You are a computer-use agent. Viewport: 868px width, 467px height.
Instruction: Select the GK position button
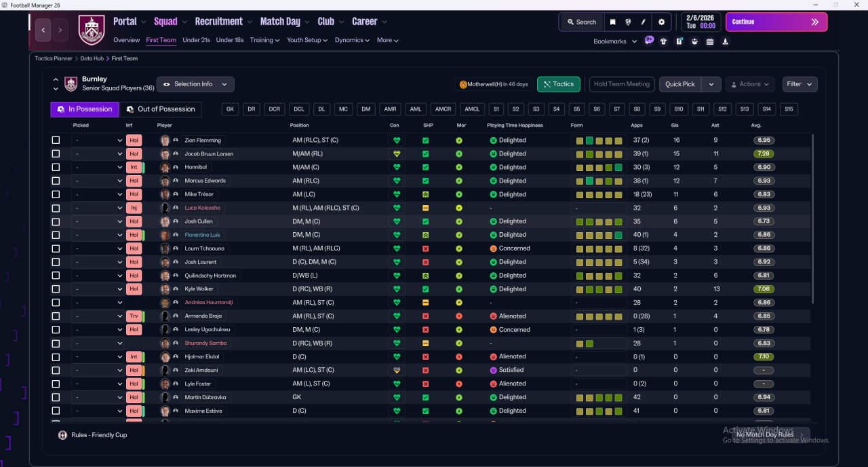pos(231,109)
